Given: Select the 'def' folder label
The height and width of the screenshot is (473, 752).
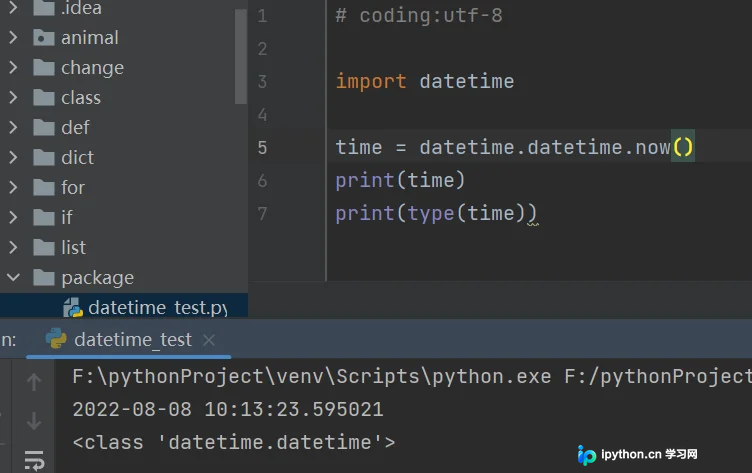Looking at the screenshot, I should (75, 128).
